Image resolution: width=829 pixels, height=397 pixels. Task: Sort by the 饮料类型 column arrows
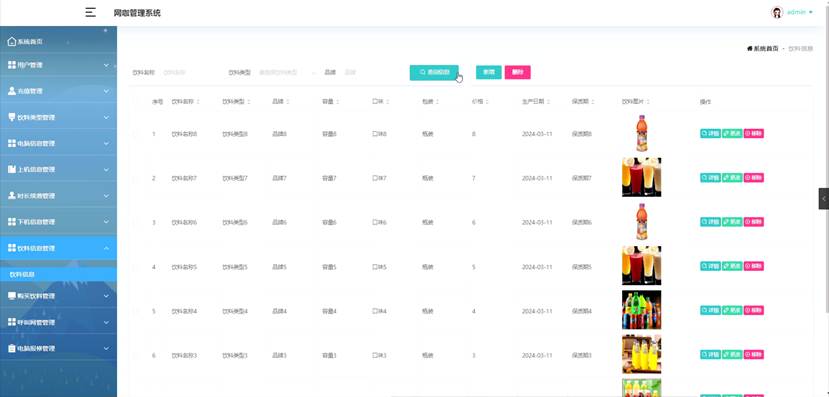(248, 101)
